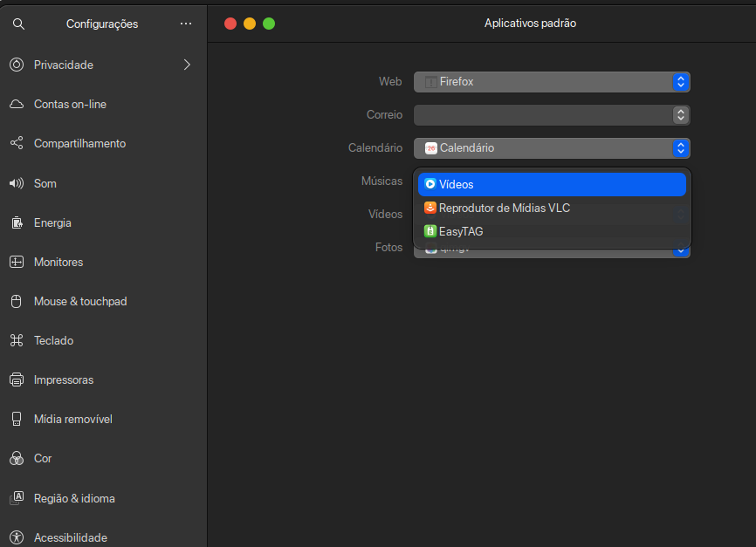The height and width of the screenshot is (547, 756).
Task: Choose EasyTAG in the popup list
Action: [552, 231]
